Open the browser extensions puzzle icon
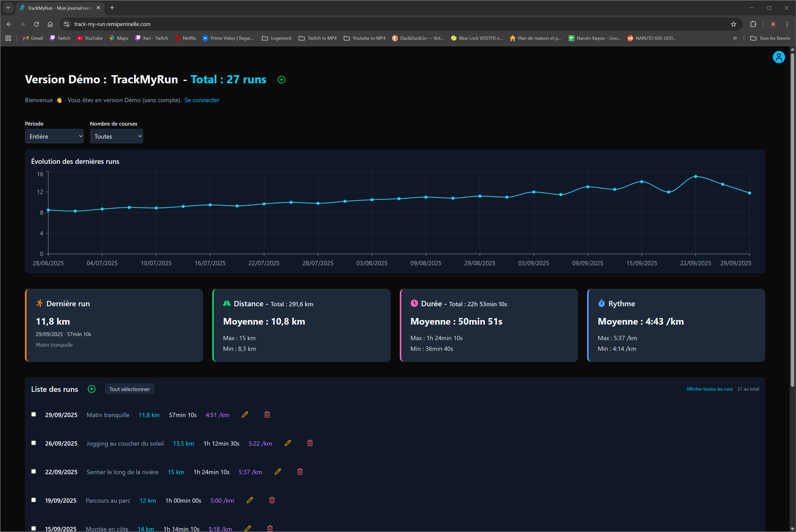 (753, 24)
